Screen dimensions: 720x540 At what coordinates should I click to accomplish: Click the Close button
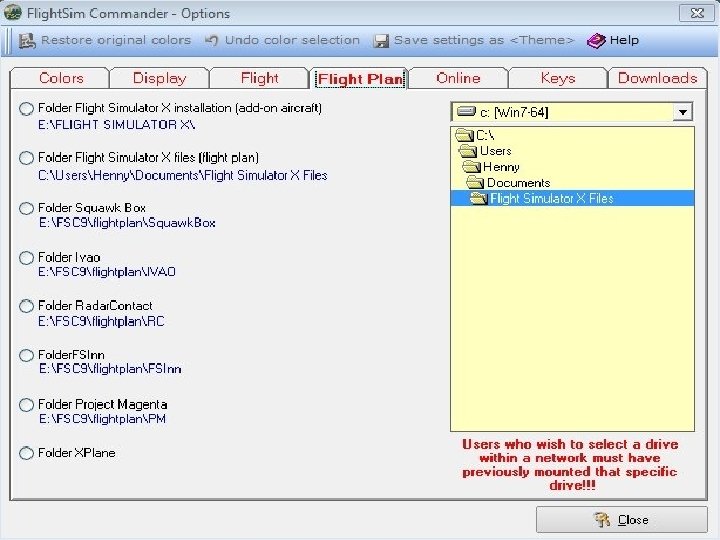pyautogui.click(x=622, y=520)
